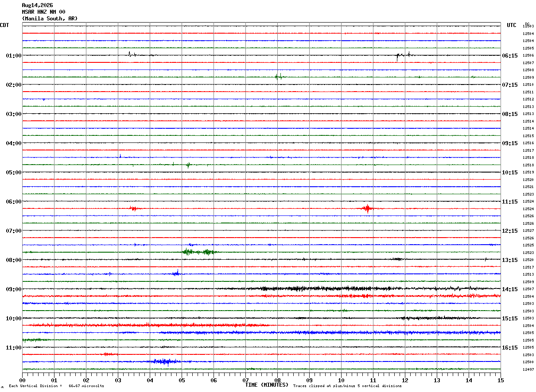Select the 14:15 UTC time label
The width and height of the screenshot is (536, 392).
click(x=510, y=289)
